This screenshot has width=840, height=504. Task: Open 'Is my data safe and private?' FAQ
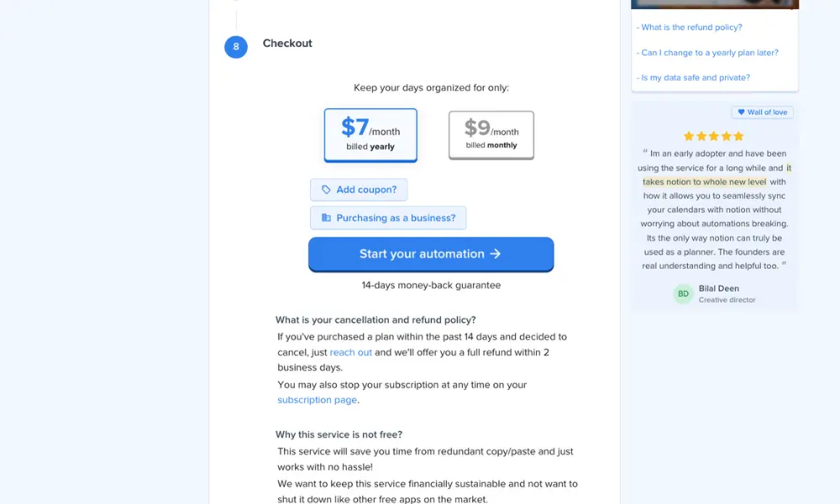[x=693, y=77]
